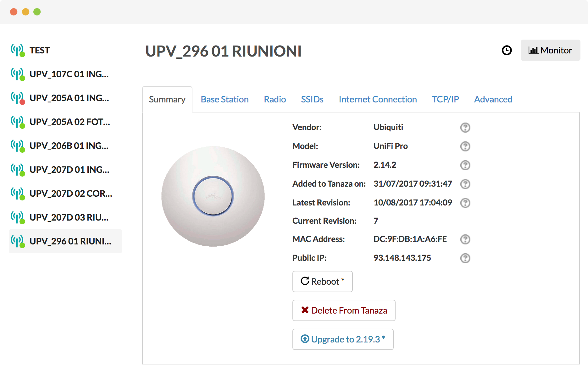Click added date 31/07/2017 09:31:47
Viewport: 588px width, 372px height.
click(413, 184)
